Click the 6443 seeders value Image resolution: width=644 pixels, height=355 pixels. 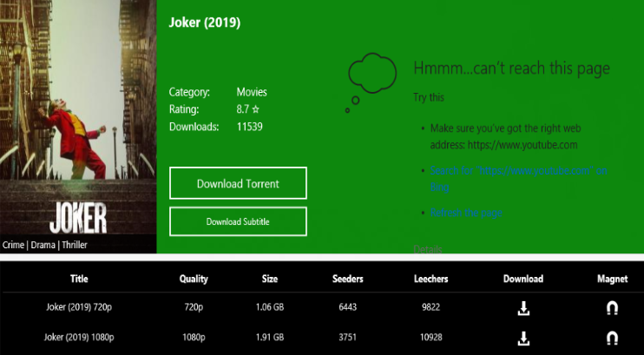pos(347,307)
